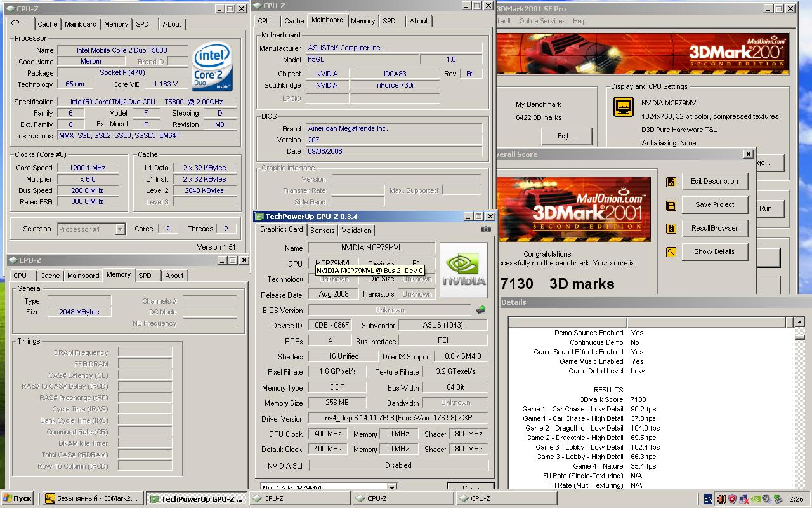Open About tab in the CPU-Z memory window
The width and height of the screenshot is (812, 508).
pos(174,276)
